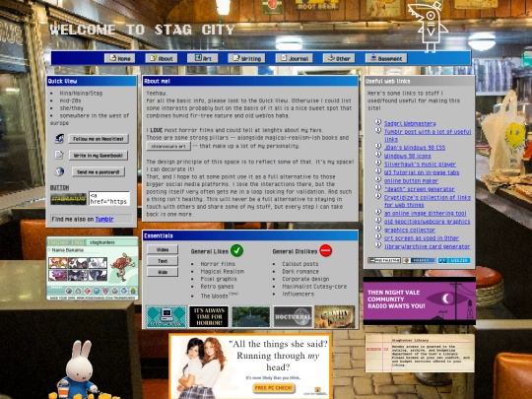Click the dark forest stamp badge
The height and width of the screenshot is (399, 532).
[251, 316]
